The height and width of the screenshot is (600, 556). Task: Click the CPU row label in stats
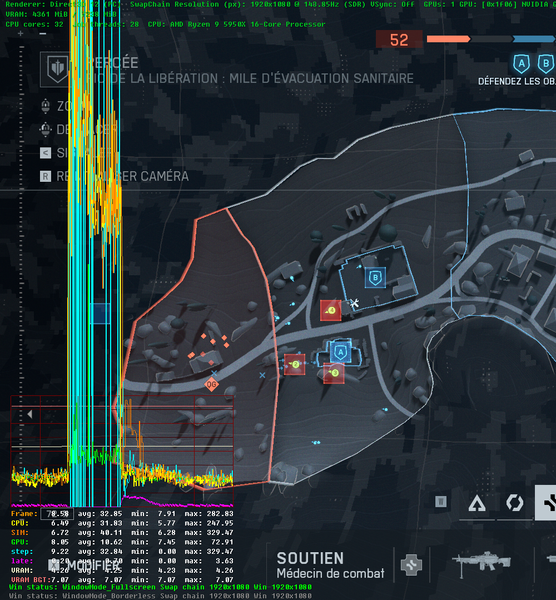tap(20, 523)
